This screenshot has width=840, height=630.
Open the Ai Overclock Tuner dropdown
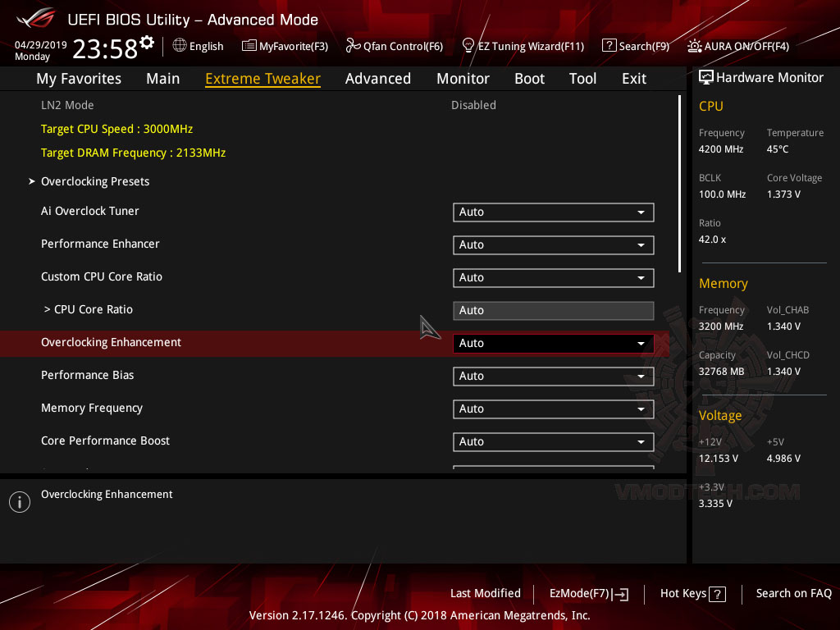[x=553, y=212]
